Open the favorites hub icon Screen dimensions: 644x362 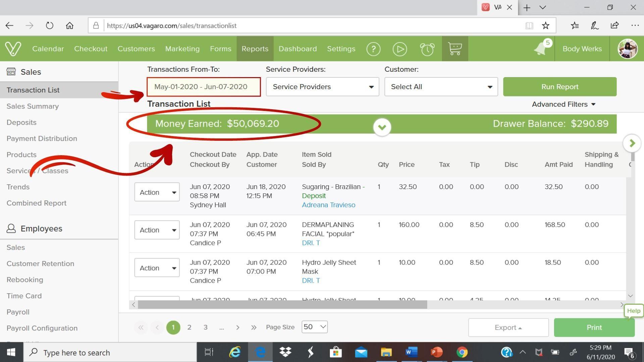point(575,25)
